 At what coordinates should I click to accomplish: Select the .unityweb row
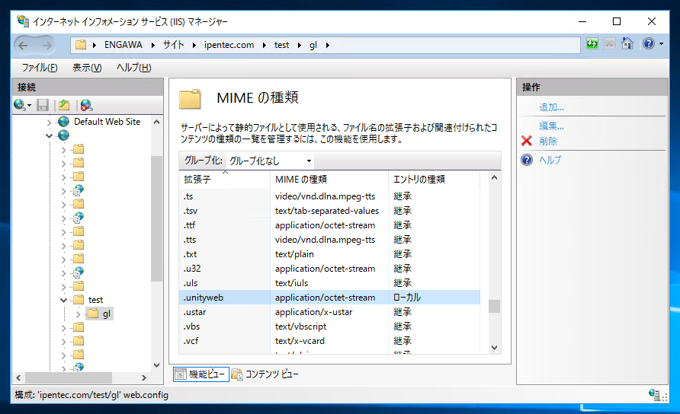coord(330,297)
